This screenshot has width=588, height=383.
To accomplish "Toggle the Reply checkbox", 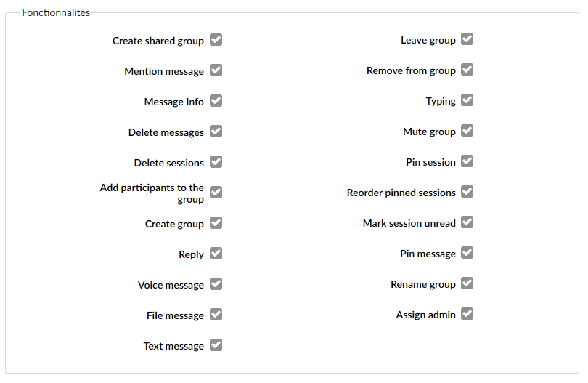I will point(216,254).
